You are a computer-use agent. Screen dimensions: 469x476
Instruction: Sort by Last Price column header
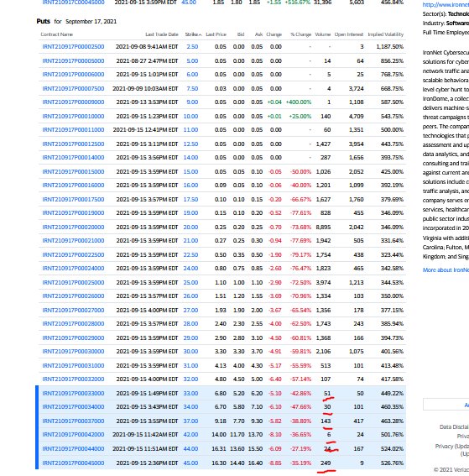(x=216, y=34)
